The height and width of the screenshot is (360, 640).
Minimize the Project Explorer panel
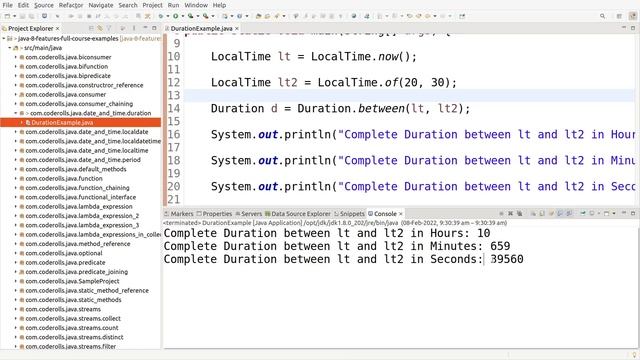[145, 28]
